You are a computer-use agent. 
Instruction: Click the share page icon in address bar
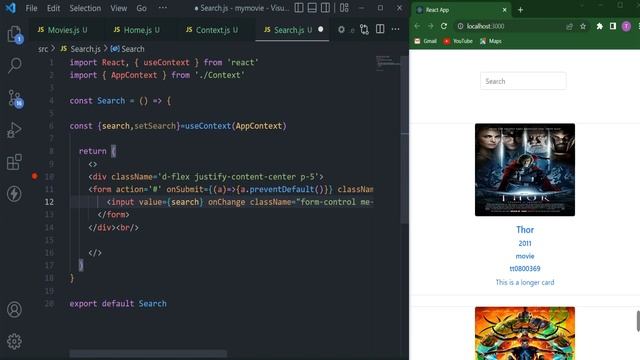(x=570, y=27)
